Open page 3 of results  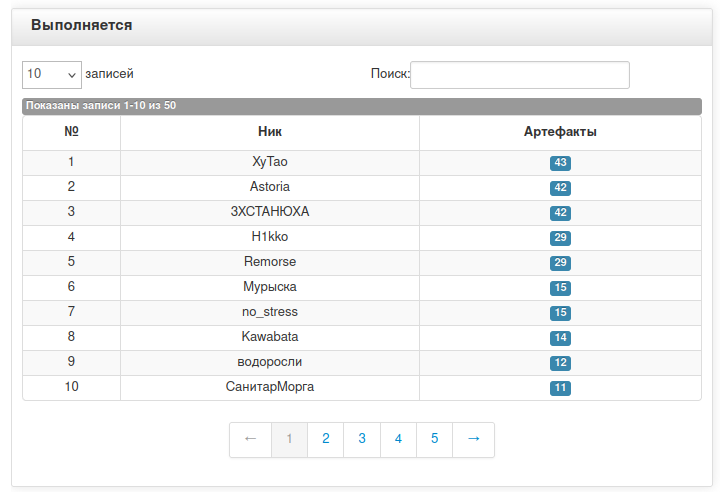(362, 440)
